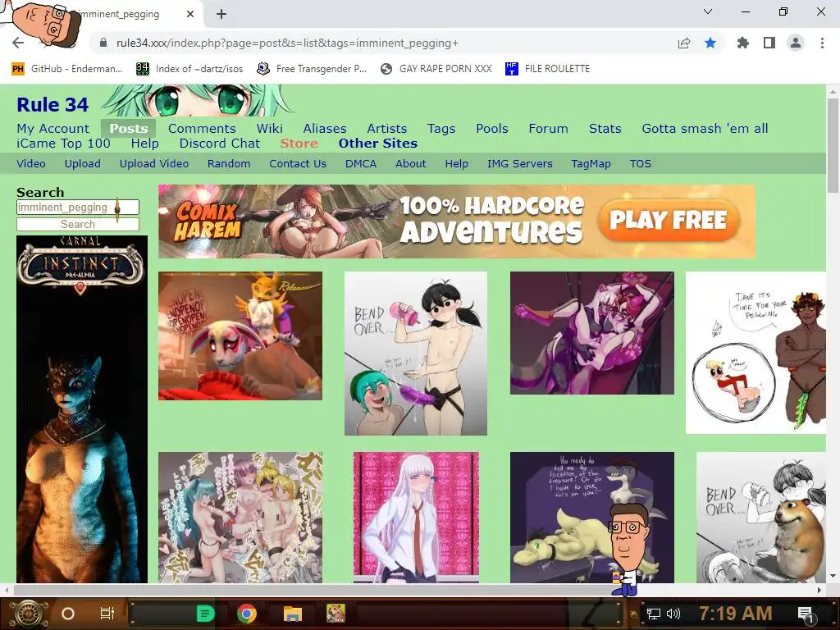Image resolution: width=840 pixels, height=630 pixels.
Task: Open the DMCA page
Action: [x=361, y=164]
